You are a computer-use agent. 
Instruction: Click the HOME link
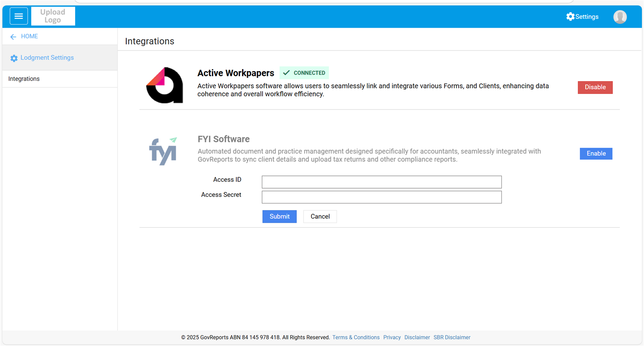point(29,36)
